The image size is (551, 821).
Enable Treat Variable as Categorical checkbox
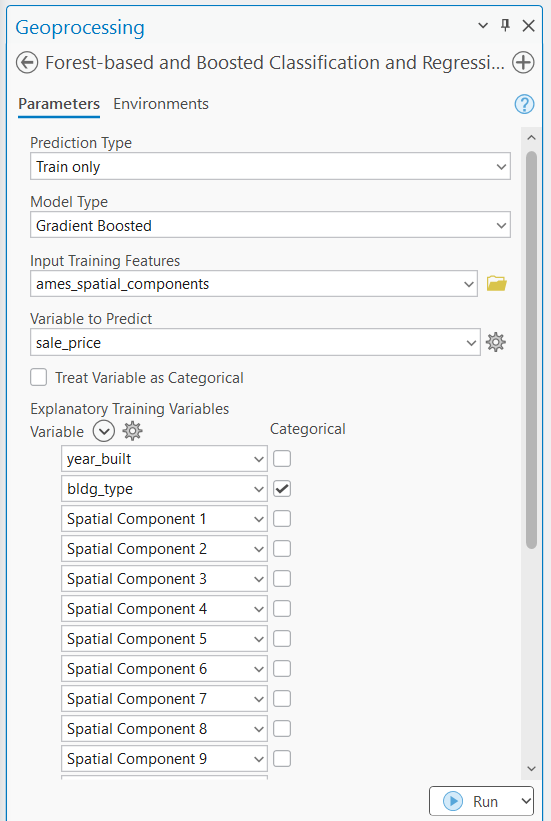pos(39,377)
